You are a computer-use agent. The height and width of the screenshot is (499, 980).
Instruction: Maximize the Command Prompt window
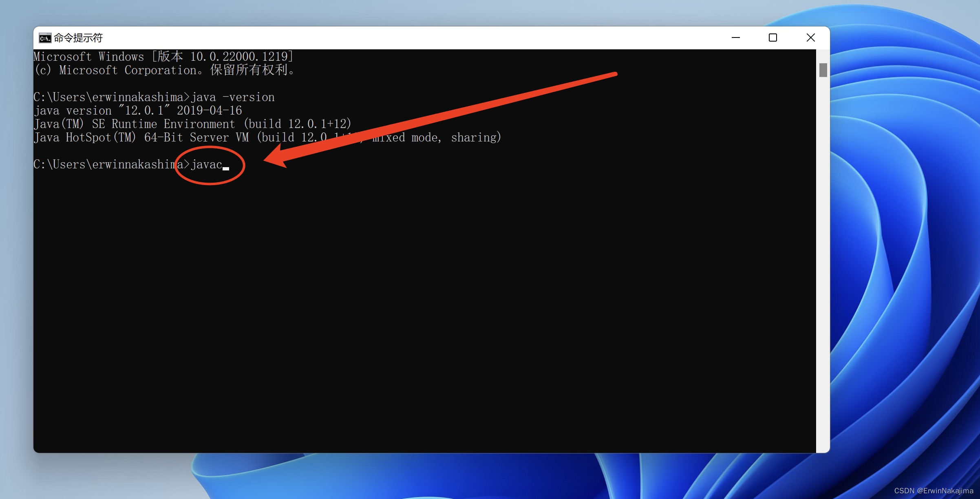[773, 38]
